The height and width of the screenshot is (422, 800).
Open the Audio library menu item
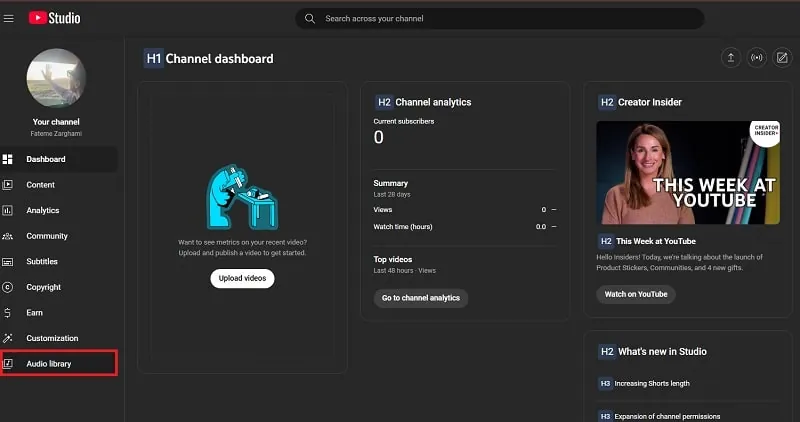point(59,363)
